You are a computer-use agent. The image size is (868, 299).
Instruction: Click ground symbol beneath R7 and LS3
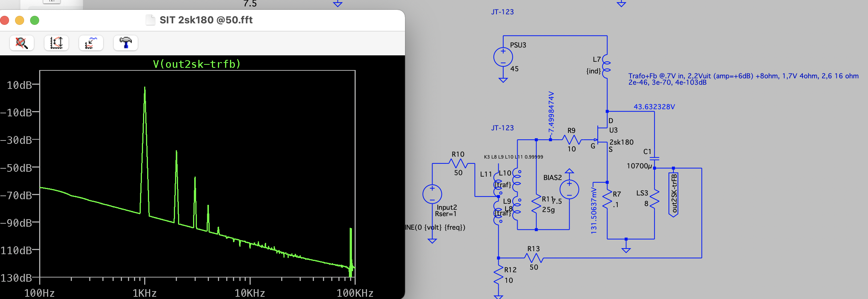pos(626,250)
